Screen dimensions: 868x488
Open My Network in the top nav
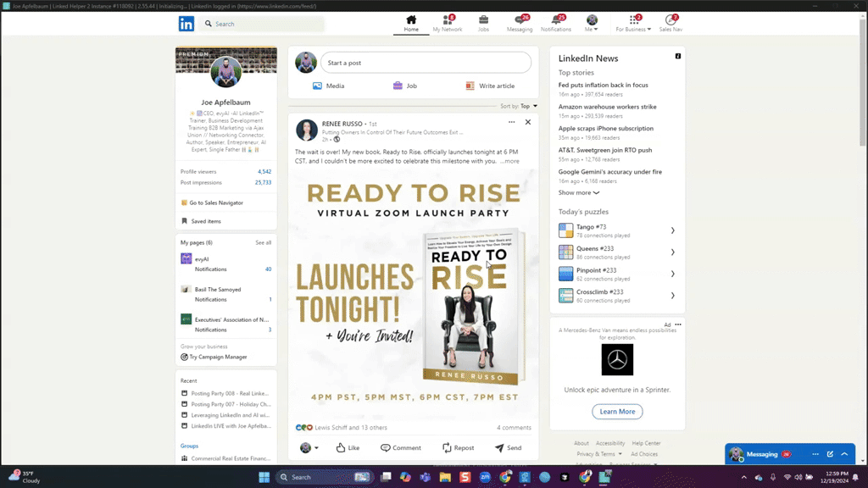pyautogui.click(x=448, y=23)
